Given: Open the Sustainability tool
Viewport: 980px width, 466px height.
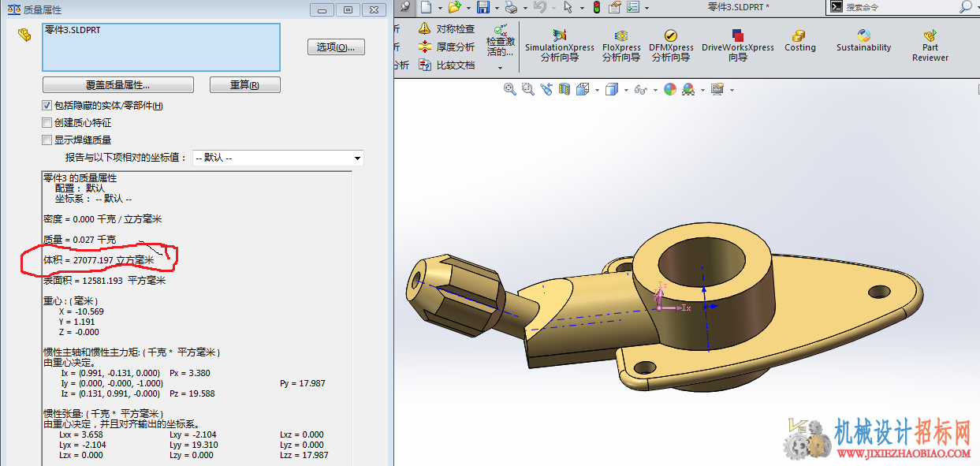Looking at the screenshot, I should tap(863, 41).
